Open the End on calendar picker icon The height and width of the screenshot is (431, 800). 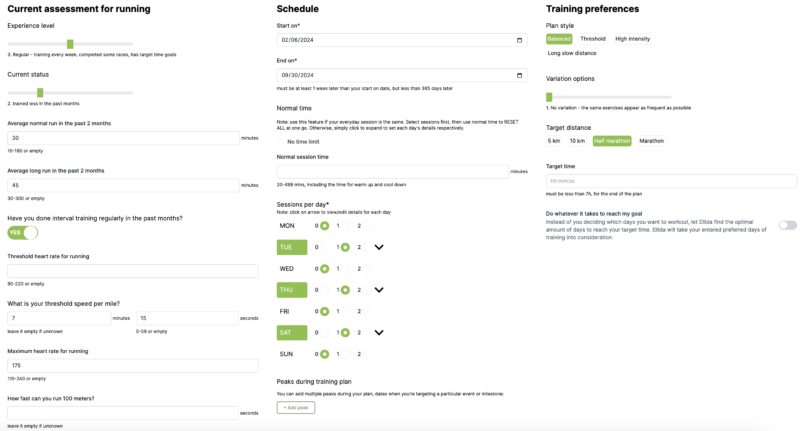(x=519, y=75)
